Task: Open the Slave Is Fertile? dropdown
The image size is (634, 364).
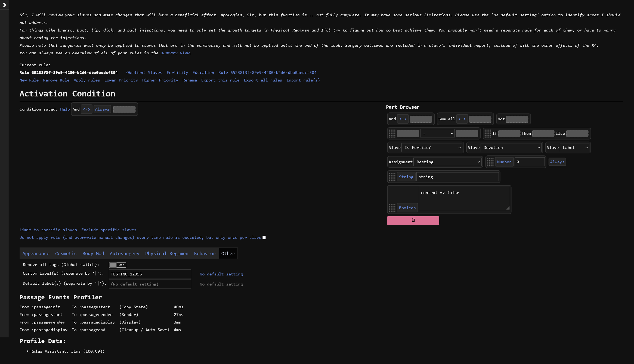Action: point(432,148)
